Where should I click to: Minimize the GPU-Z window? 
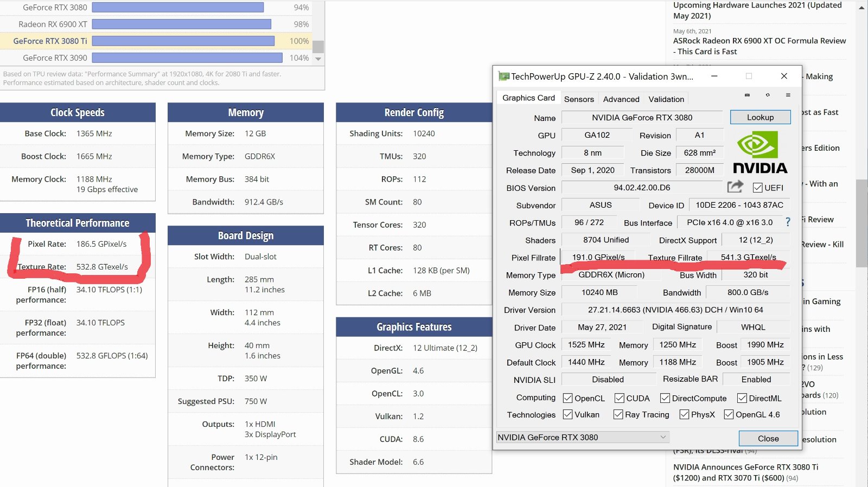click(x=714, y=76)
